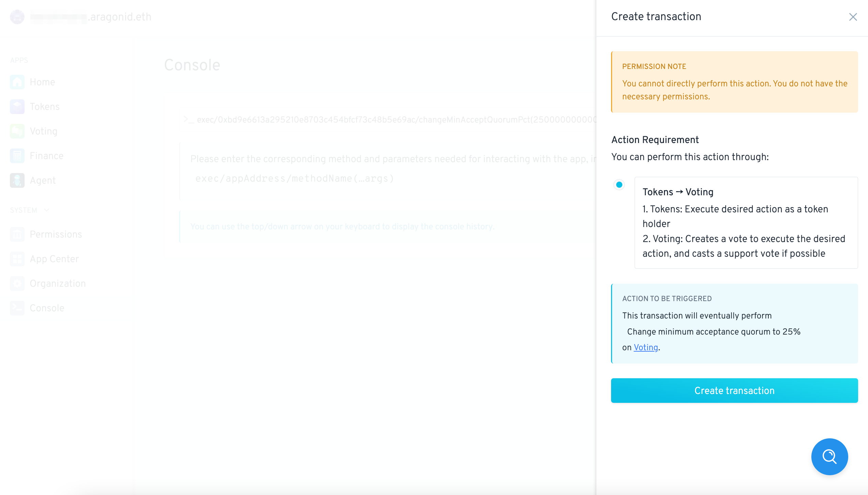Click the Agent app icon
The width and height of the screenshot is (868, 495).
click(x=17, y=180)
